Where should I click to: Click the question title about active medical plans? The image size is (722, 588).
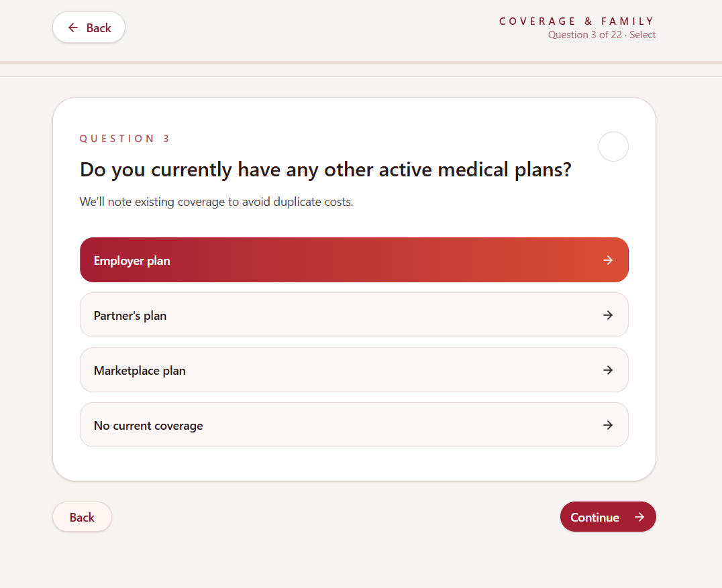325,170
